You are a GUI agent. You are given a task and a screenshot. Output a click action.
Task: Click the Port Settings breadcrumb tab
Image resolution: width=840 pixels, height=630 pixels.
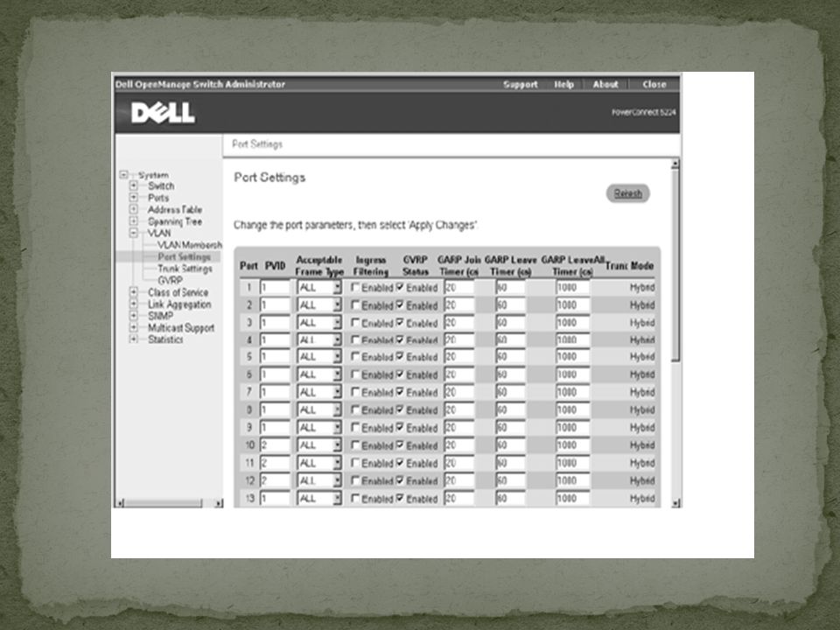[257, 144]
